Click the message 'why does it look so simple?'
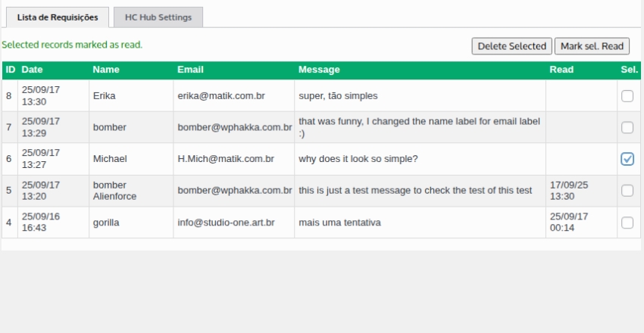 pos(358,159)
